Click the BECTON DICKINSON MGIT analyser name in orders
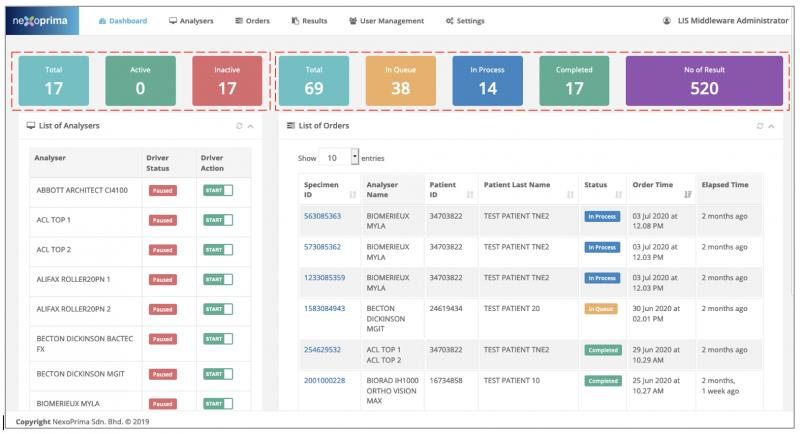This screenshot has height=434, width=800. pyautogui.click(x=386, y=318)
